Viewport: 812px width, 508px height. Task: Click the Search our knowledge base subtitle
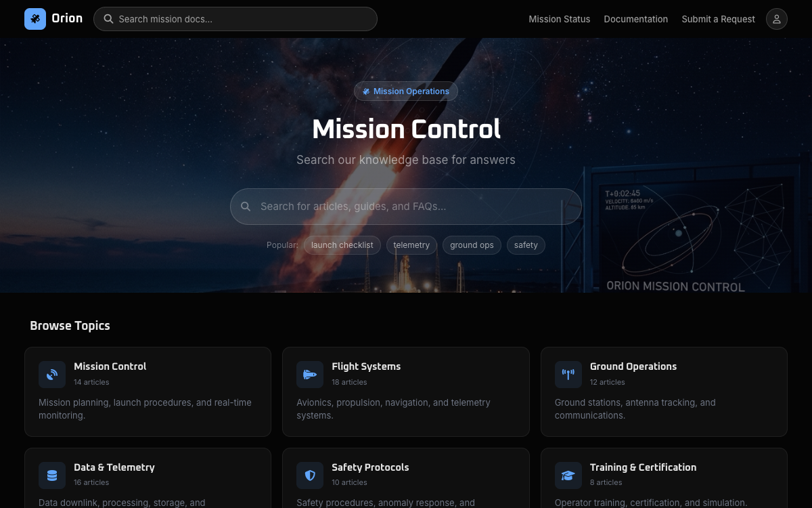(406, 160)
